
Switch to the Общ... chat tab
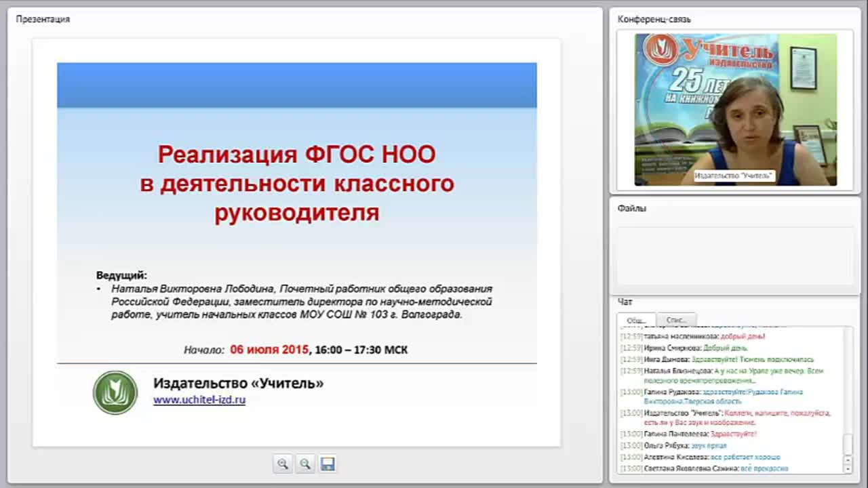click(x=637, y=320)
